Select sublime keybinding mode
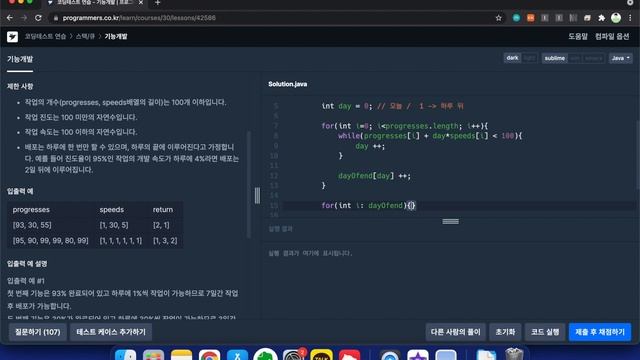The image size is (640, 360). (555, 58)
